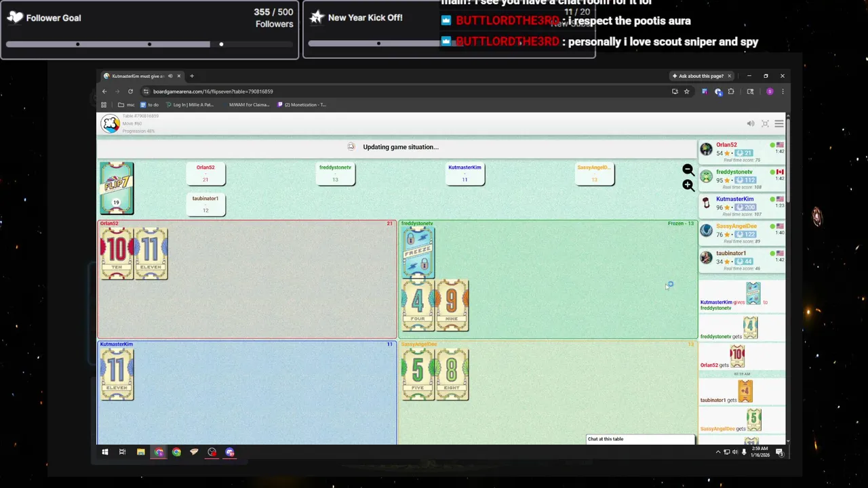This screenshot has width=868, height=488.
Task: Click KutmasterKim's avatar
Action: (707, 203)
